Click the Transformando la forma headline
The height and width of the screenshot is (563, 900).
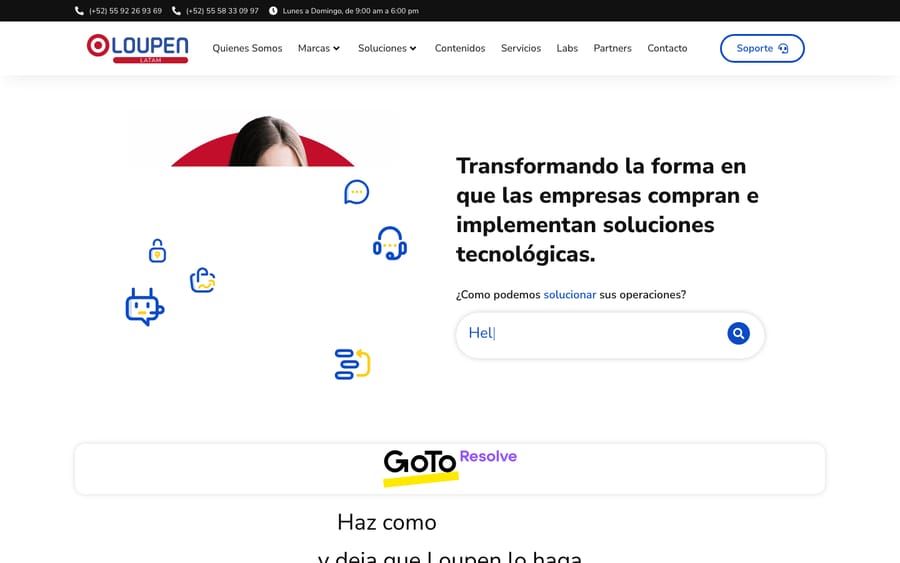607,210
